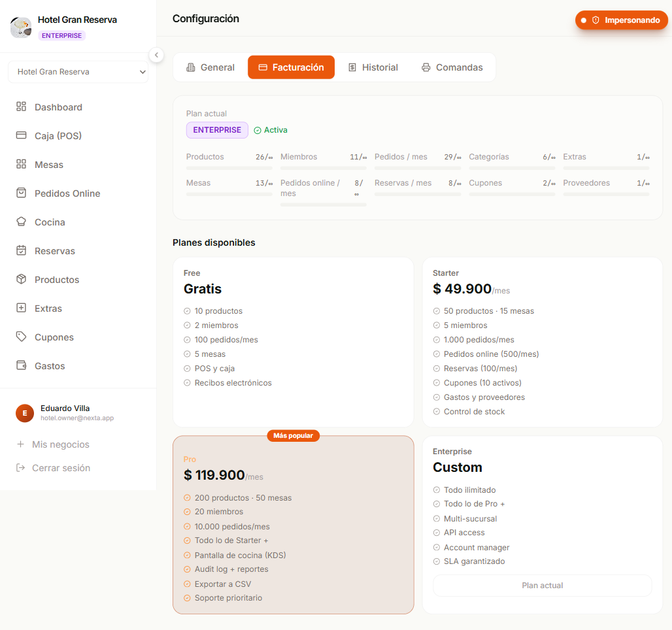
Task: Navigate to Productos
Action: click(x=78, y=280)
